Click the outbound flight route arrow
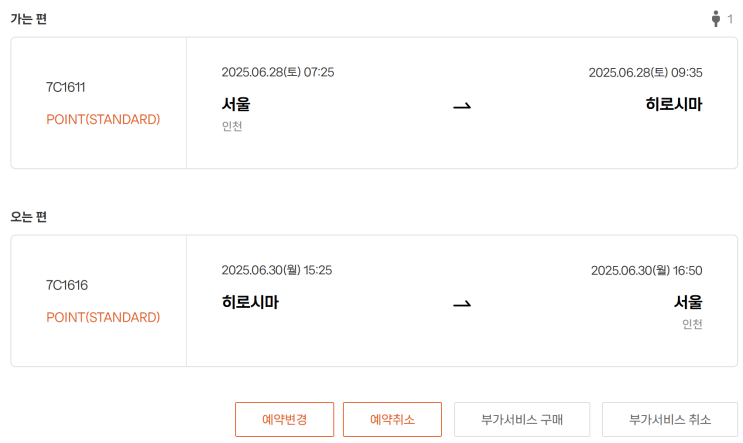 [x=461, y=105]
